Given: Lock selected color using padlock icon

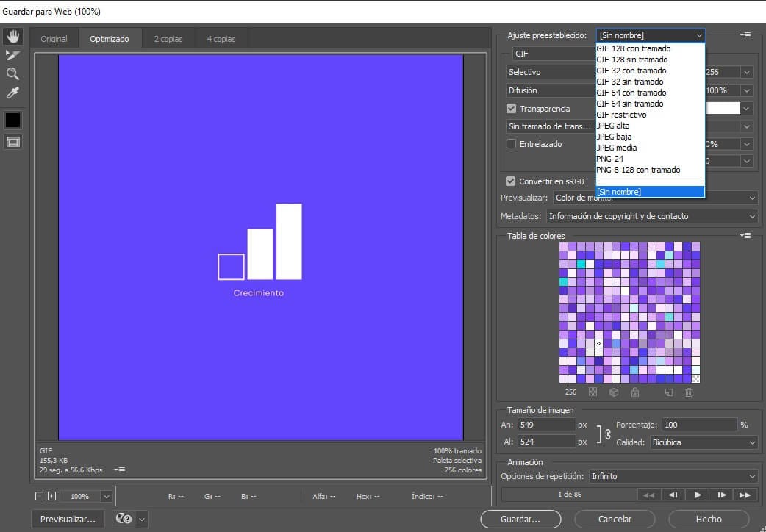Looking at the screenshot, I should [x=634, y=392].
